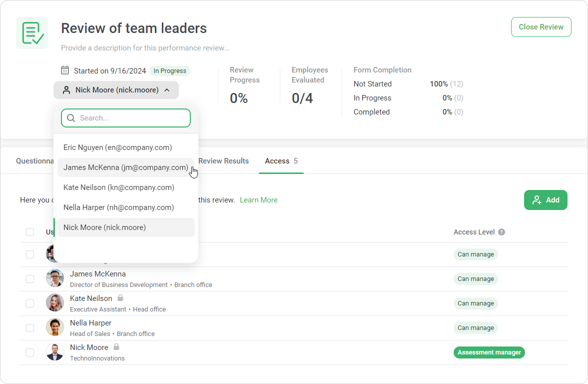Switch to the Review Results tab
This screenshot has width=588, height=384.
click(223, 161)
